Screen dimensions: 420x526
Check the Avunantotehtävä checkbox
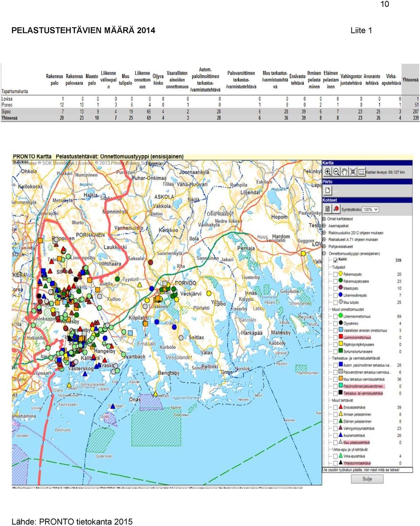point(335,435)
